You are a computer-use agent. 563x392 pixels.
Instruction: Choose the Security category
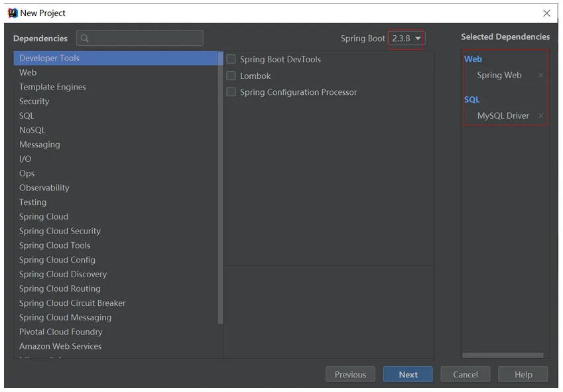115,101
